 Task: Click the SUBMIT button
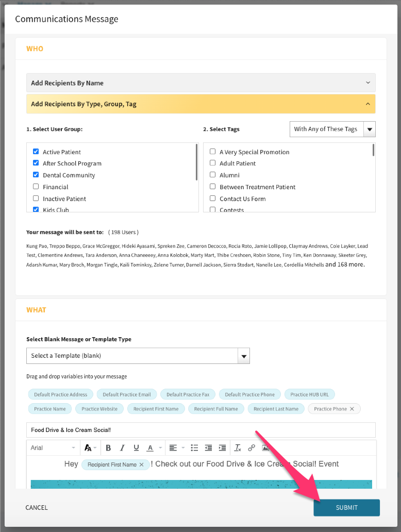(x=346, y=508)
